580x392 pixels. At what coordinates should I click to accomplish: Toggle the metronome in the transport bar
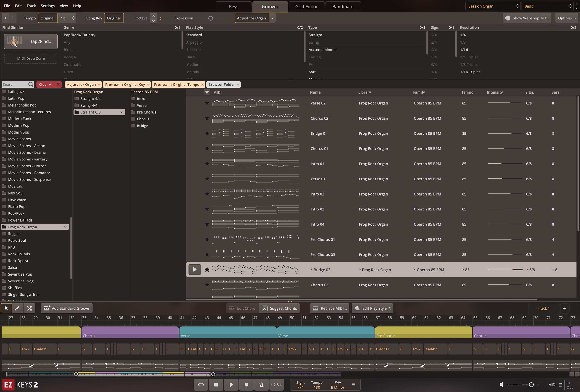point(261,384)
